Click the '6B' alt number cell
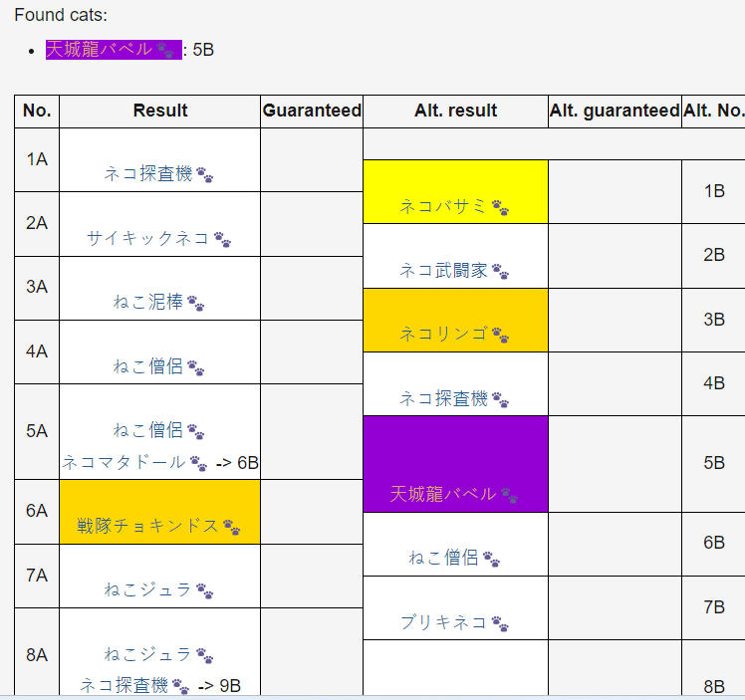The height and width of the screenshot is (700, 745). [714, 545]
